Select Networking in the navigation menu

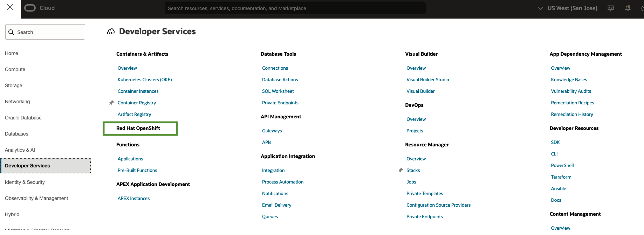pos(18,102)
